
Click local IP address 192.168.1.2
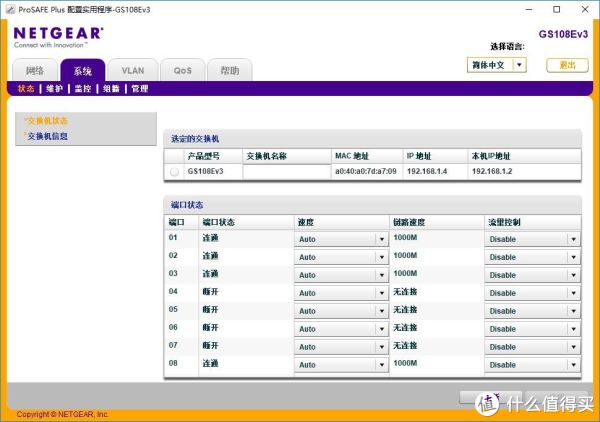[x=492, y=171]
